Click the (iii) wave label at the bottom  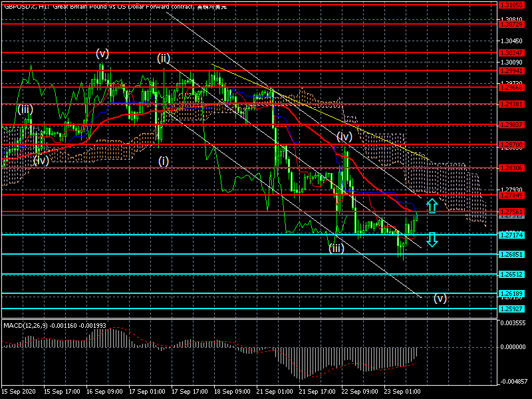336,248
